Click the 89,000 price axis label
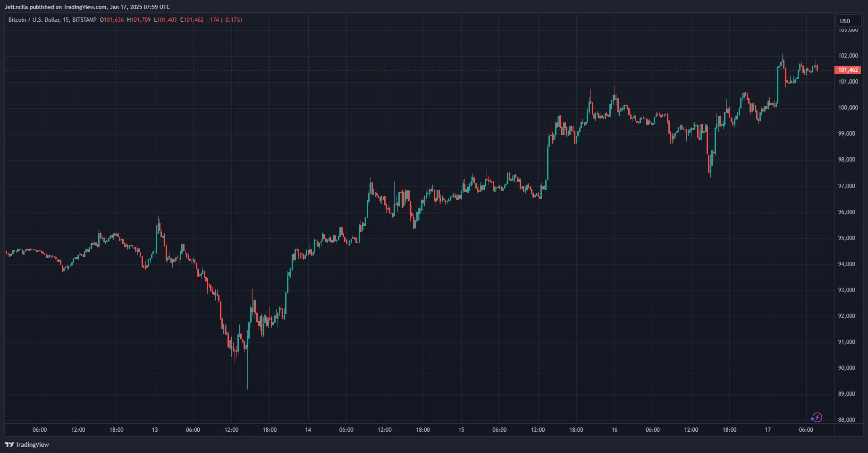This screenshot has width=868, height=453. pos(847,394)
